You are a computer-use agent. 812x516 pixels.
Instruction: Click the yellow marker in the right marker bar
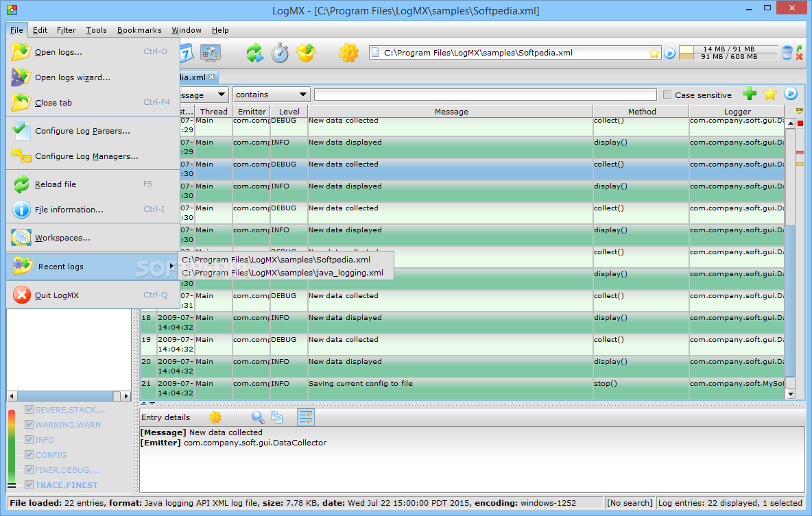click(800, 164)
